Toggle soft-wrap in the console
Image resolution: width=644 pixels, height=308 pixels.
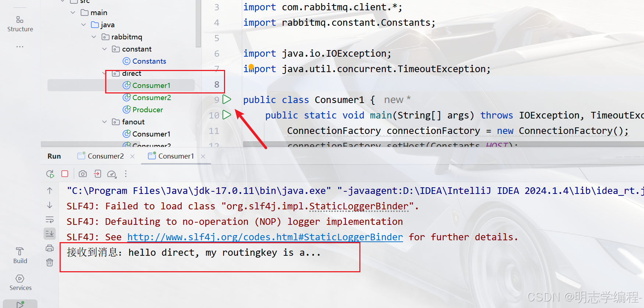[50, 220]
